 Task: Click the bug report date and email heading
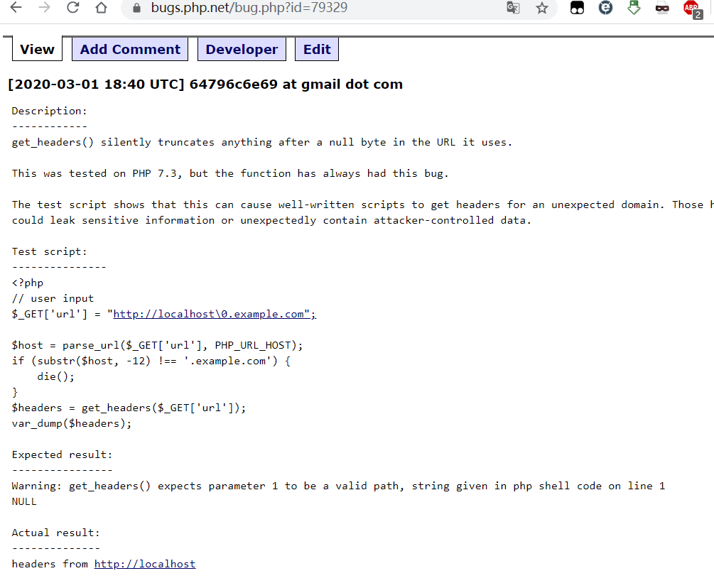click(x=205, y=85)
